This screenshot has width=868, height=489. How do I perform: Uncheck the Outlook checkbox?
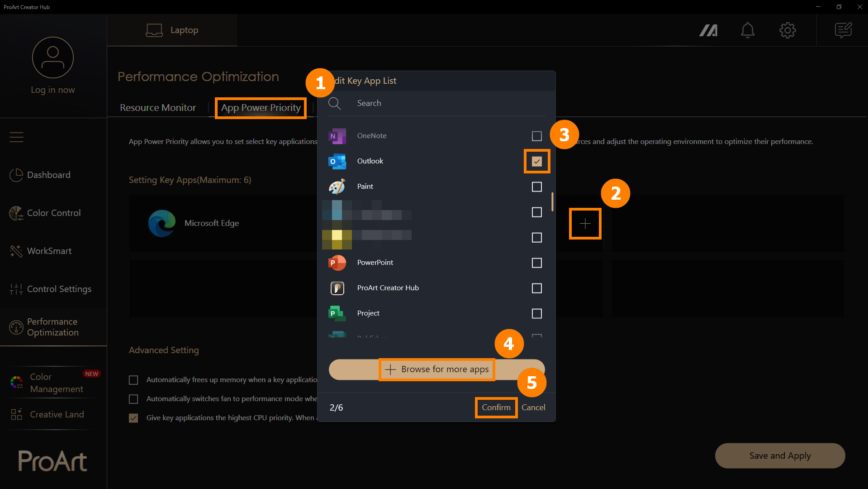(537, 161)
